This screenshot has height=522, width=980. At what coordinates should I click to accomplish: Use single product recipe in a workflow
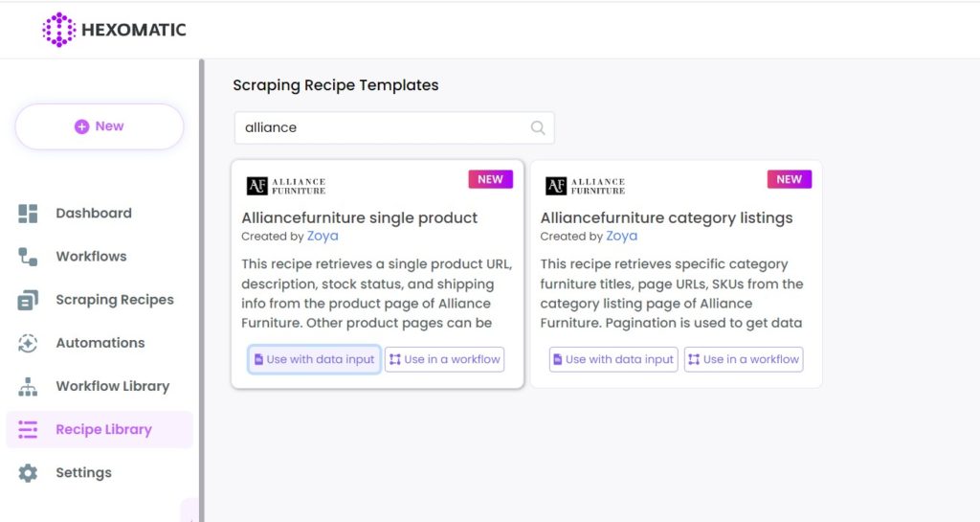(444, 359)
